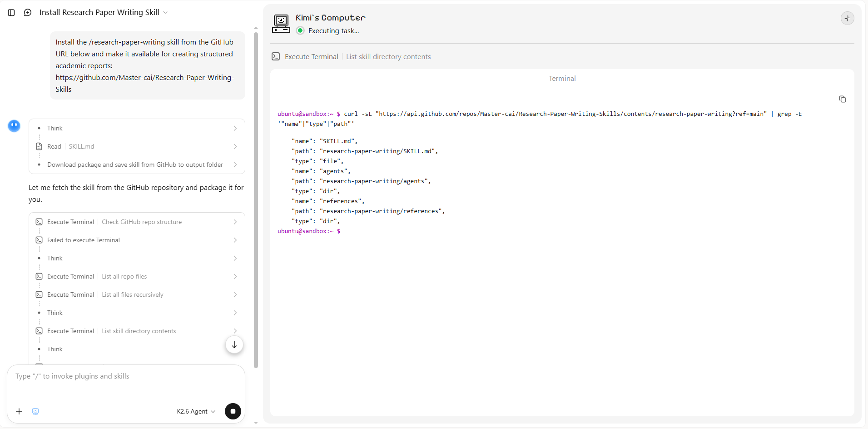Click the Terminal tab title

point(562,78)
